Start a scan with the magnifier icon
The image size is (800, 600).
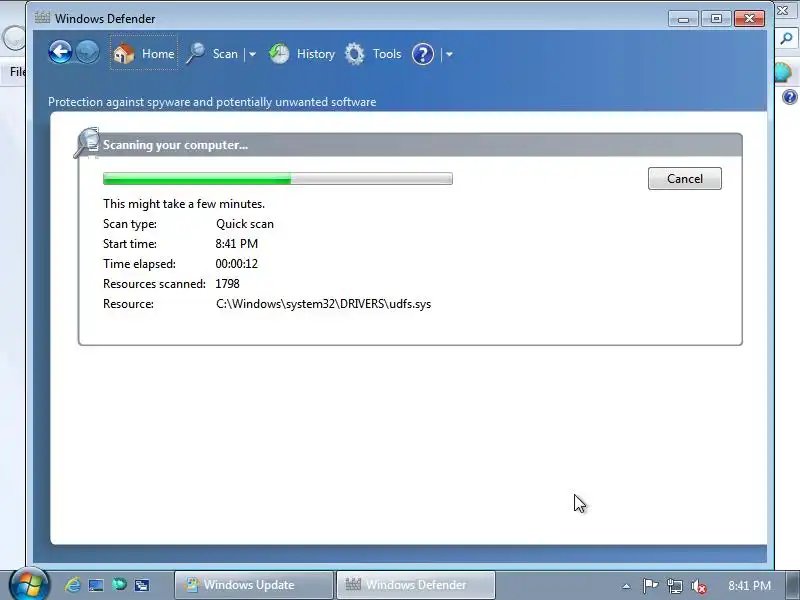[x=195, y=54]
